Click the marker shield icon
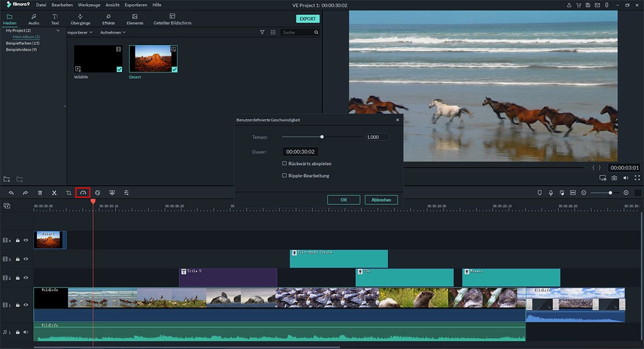Screen dimensions: 644x349 (540, 193)
